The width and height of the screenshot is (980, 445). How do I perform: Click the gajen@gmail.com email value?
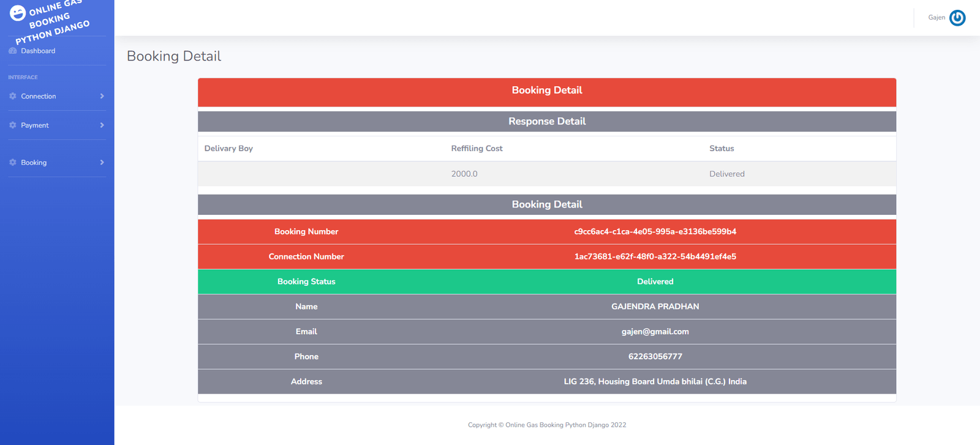coord(655,332)
